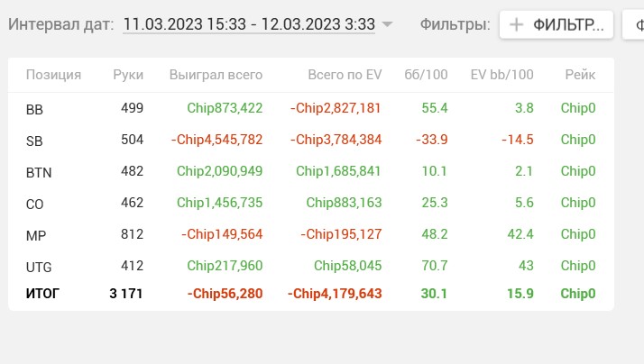Select the CO position row
Viewport: 644px width, 364px height.
311,203
